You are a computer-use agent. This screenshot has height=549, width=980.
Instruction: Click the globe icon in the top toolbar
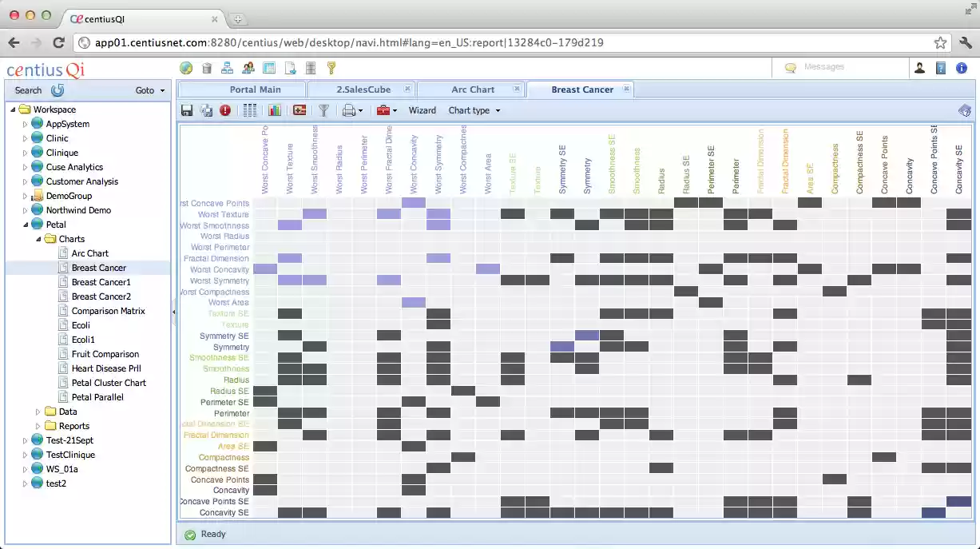(185, 67)
